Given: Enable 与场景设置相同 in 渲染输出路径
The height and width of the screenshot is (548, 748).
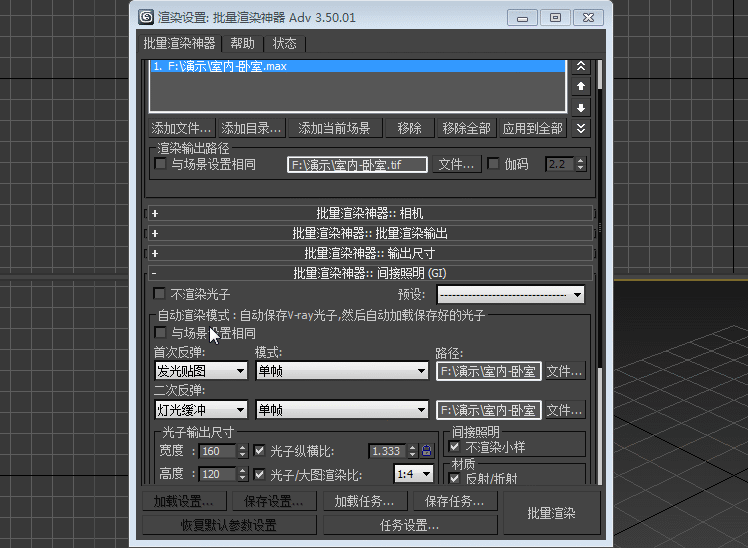Looking at the screenshot, I should [161, 164].
